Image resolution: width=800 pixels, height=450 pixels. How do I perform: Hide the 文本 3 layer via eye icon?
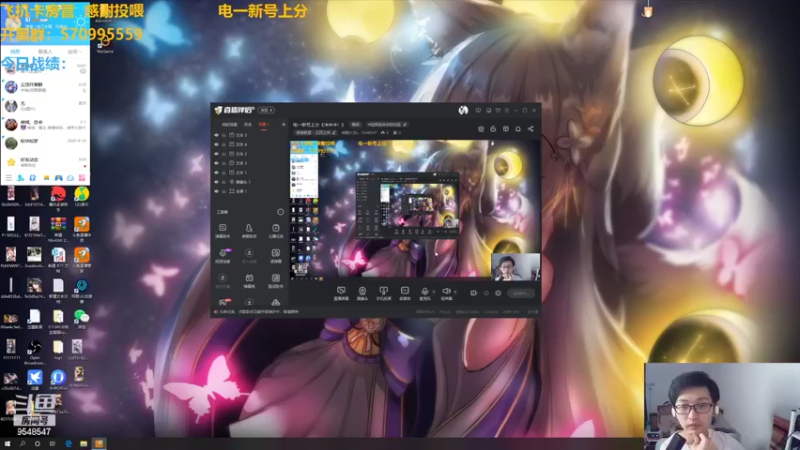(x=216, y=163)
